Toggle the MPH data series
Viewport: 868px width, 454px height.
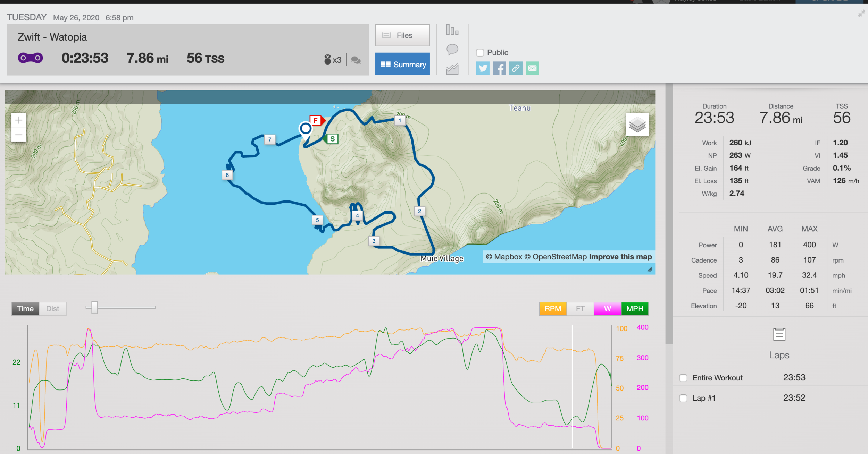click(635, 308)
